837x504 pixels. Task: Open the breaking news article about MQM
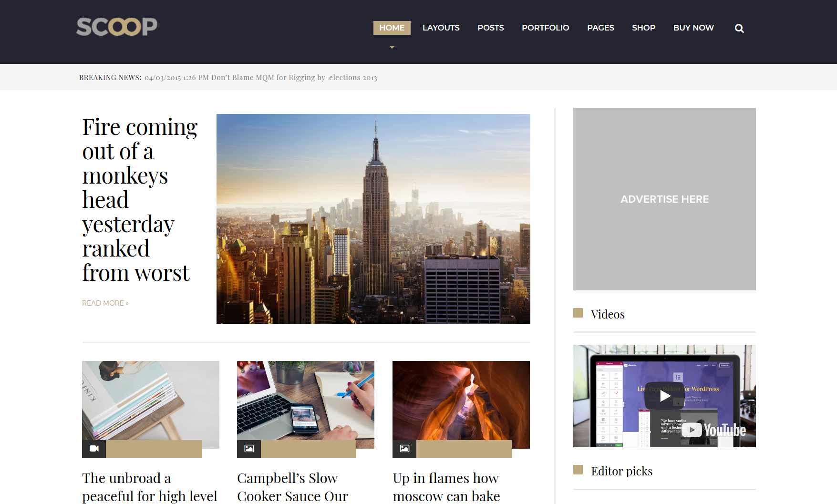260,77
